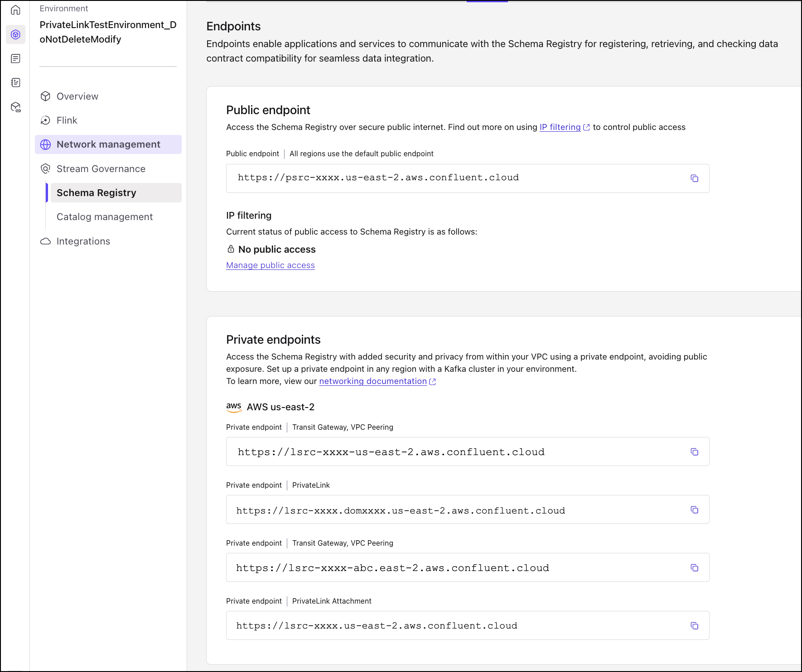View the networking documentation link
Screen dimensions: 802x672
pos(373,381)
